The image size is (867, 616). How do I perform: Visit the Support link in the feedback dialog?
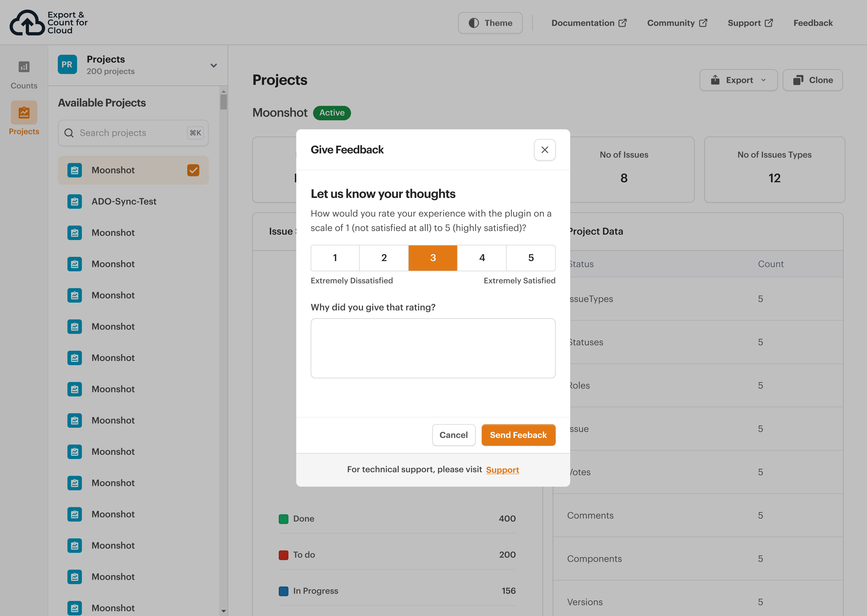[503, 470]
